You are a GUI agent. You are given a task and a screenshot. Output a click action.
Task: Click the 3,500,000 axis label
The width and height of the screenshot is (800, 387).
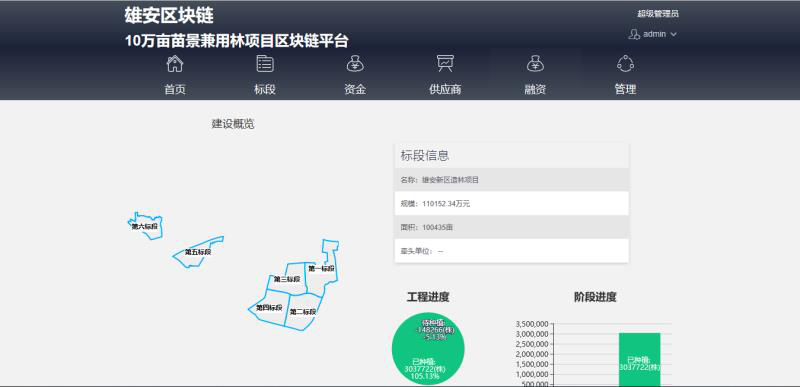531,324
